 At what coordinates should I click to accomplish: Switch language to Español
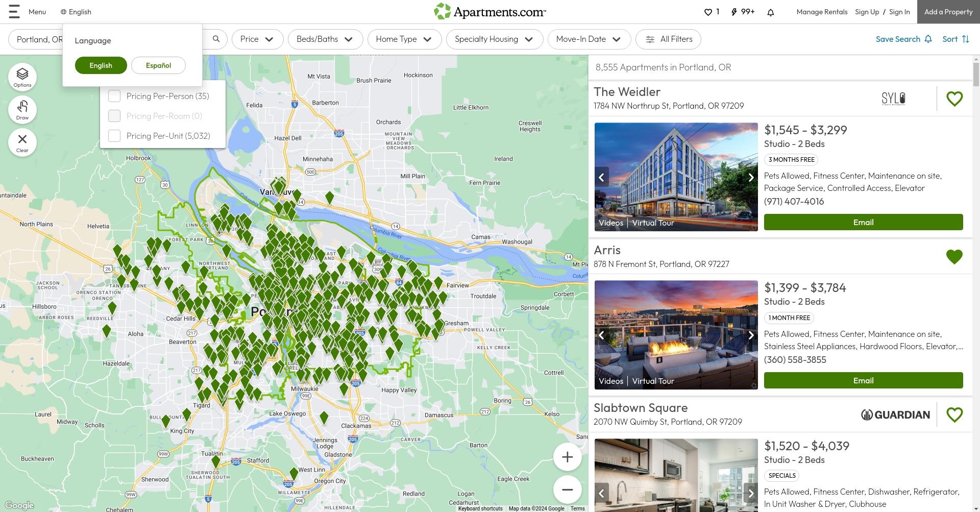[x=158, y=65]
